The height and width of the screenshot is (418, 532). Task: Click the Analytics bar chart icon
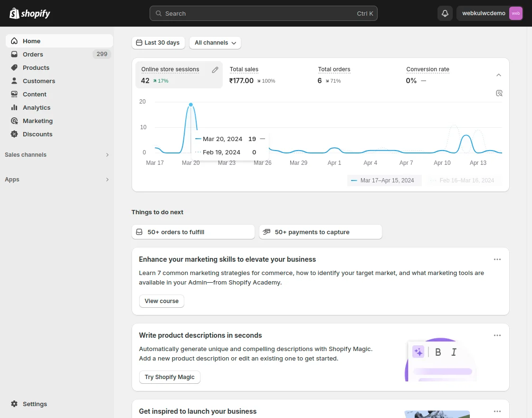click(x=14, y=107)
